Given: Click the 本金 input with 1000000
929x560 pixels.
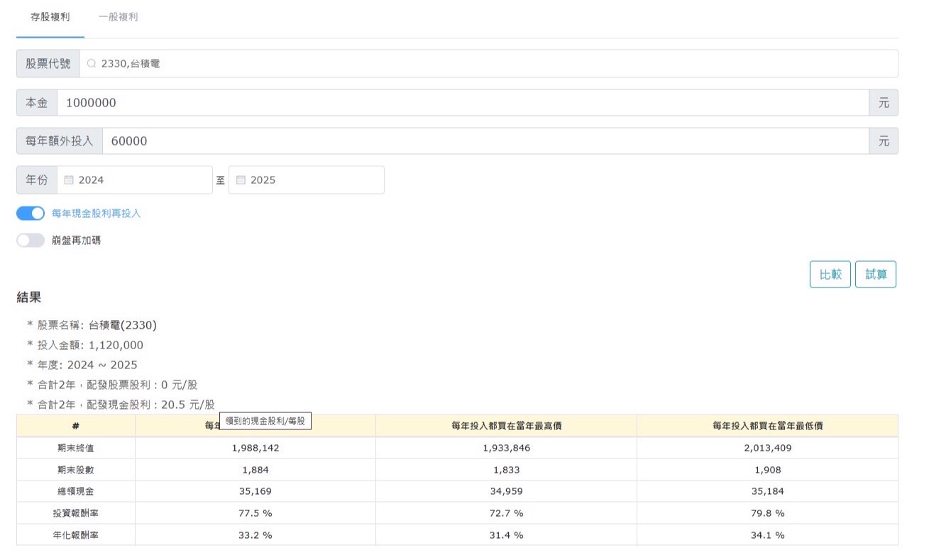Looking at the screenshot, I should (x=461, y=103).
